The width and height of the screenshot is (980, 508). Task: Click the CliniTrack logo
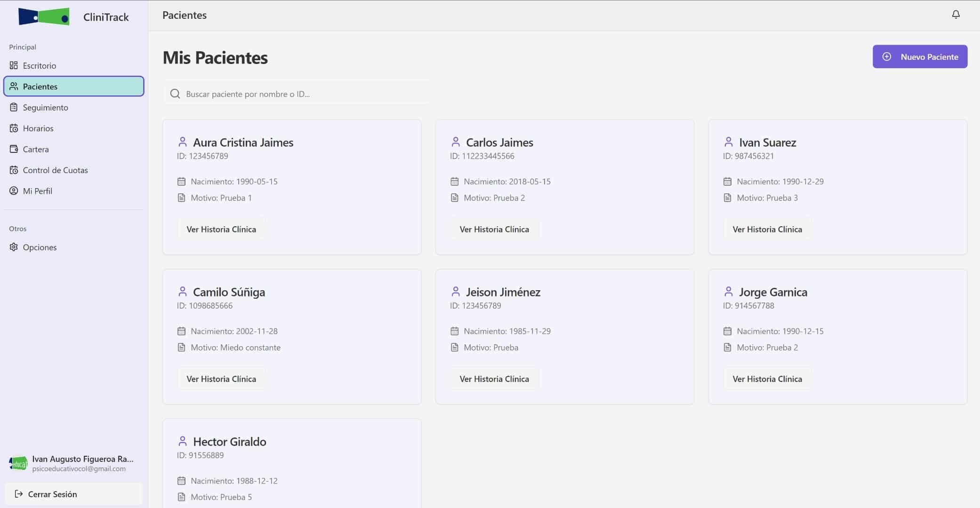pos(44,17)
